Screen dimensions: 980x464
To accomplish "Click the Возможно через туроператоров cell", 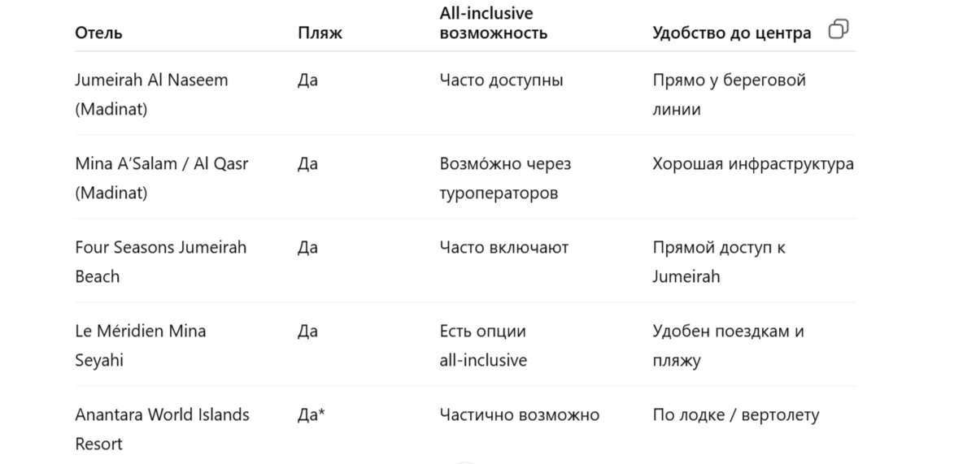I will click(505, 178).
